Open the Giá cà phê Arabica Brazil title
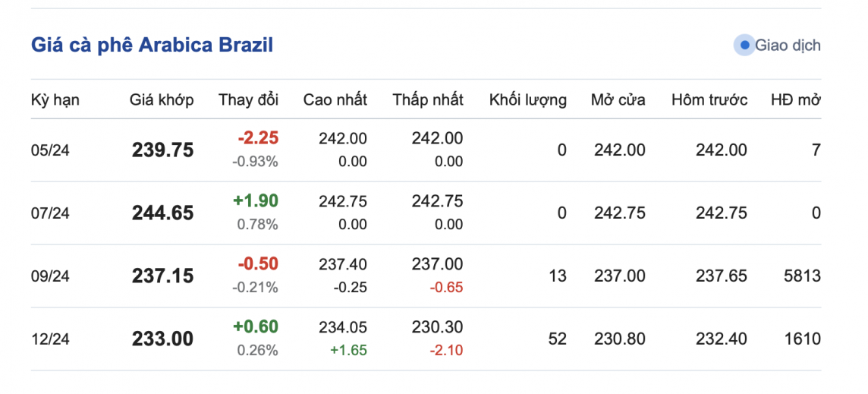This screenshot has height=394, width=868. (152, 45)
